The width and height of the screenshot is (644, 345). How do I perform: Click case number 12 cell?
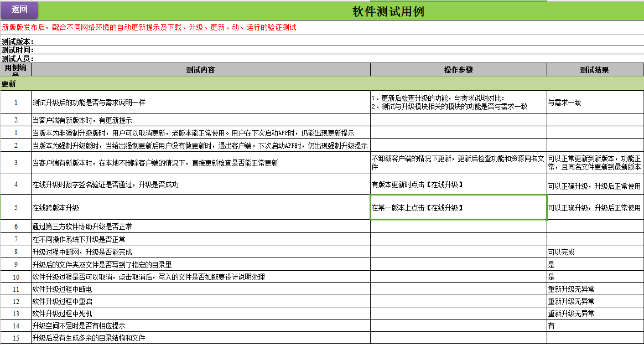pos(16,301)
